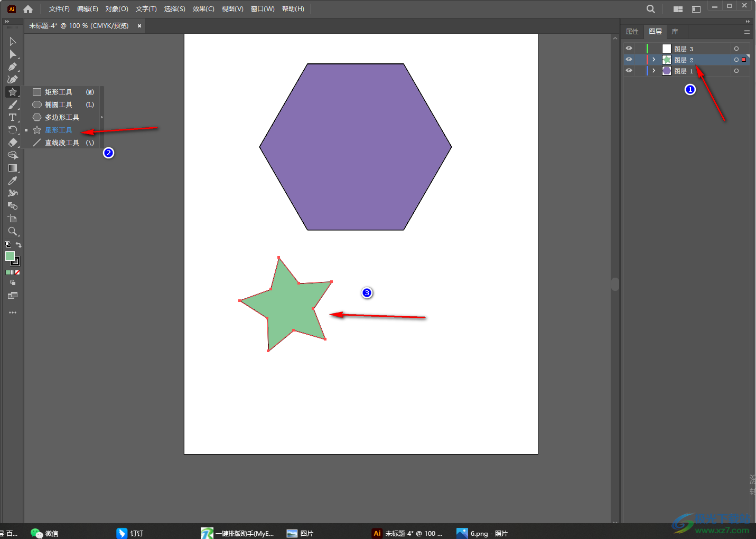The width and height of the screenshot is (756, 539).
Task: Select the Paintbrush tool
Action: [x=13, y=105]
